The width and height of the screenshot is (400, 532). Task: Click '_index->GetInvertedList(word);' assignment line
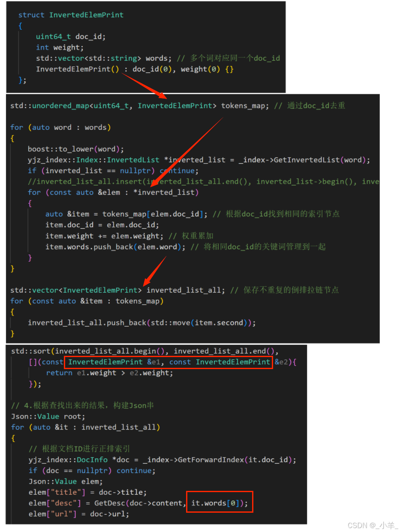[199, 160]
